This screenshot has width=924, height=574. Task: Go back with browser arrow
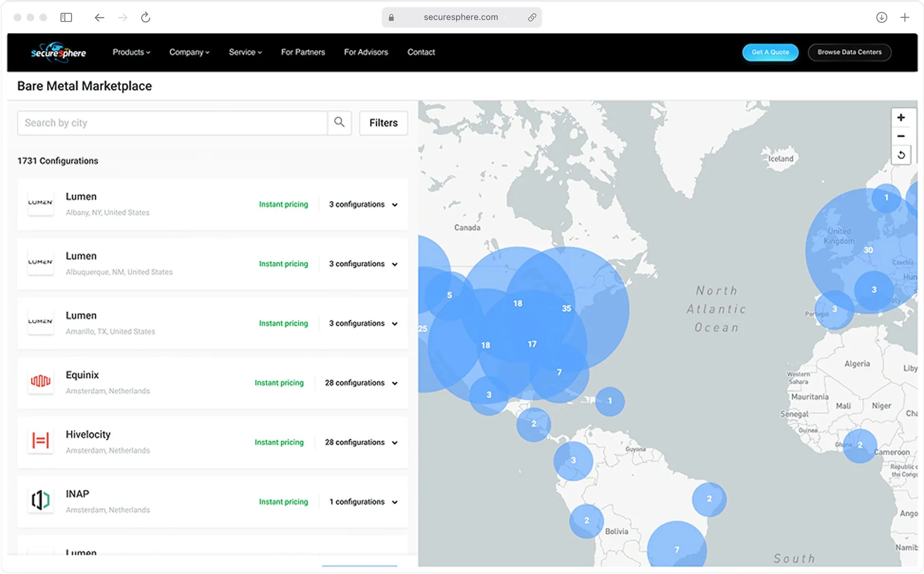point(99,18)
